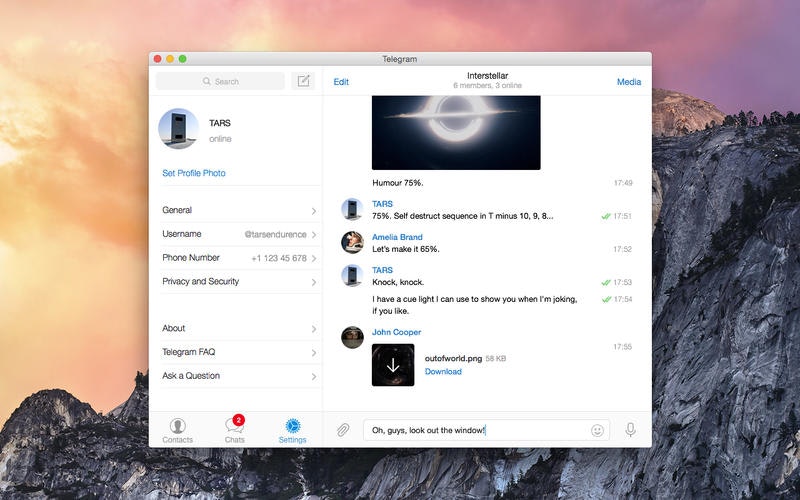Click John Cooper's avatar in chat
This screenshot has width=800, height=500.
point(352,337)
